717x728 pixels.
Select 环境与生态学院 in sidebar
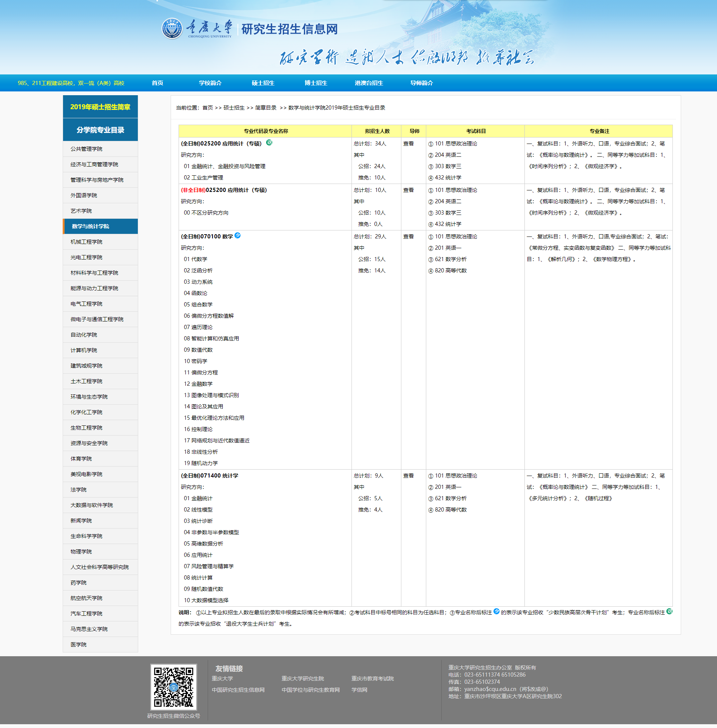click(100, 397)
